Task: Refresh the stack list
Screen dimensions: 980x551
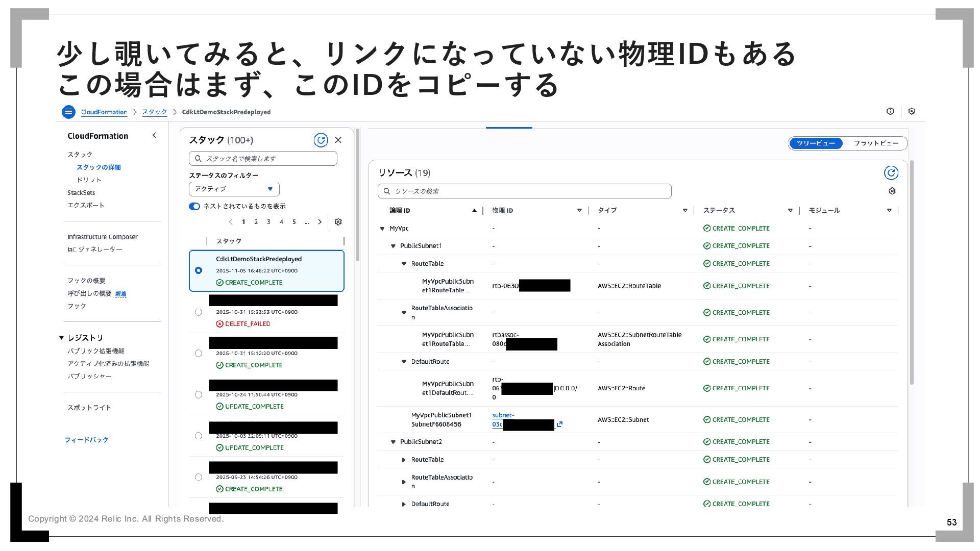Action: [x=321, y=140]
